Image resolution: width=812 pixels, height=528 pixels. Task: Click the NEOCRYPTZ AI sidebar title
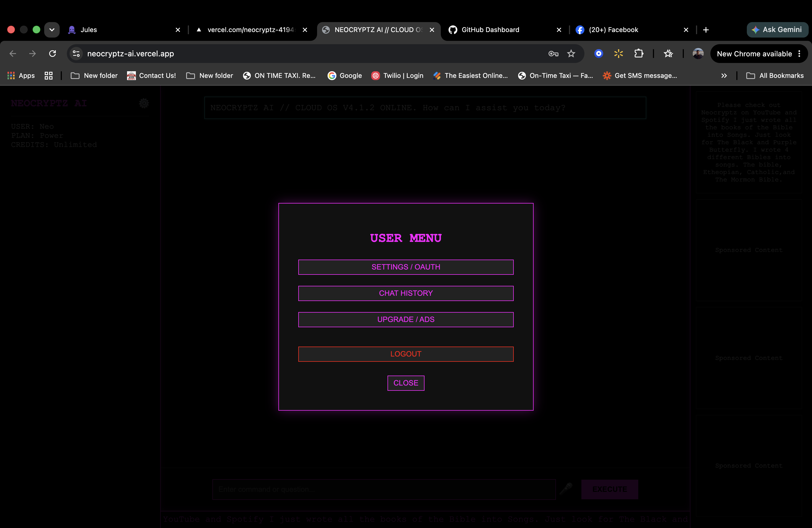(49, 103)
